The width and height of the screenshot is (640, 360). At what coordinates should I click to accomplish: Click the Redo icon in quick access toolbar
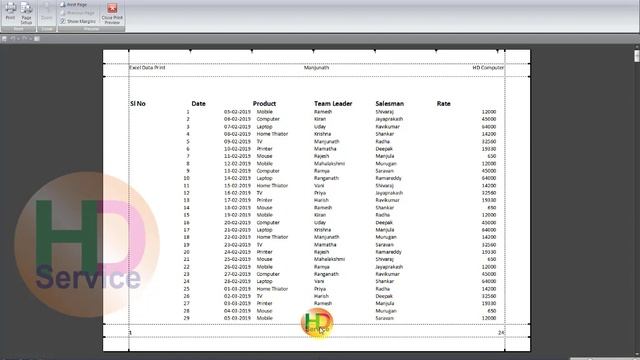click(x=24, y=39)
